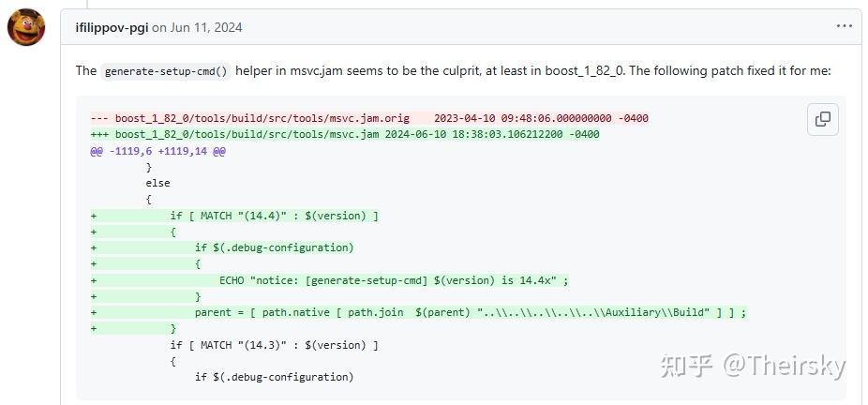
Task: Click the ECHO notice code line
Action: pos(394,280)
